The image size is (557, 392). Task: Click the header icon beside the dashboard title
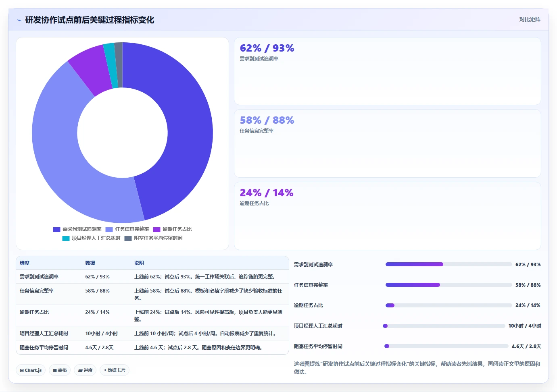(x=19, y=20)
